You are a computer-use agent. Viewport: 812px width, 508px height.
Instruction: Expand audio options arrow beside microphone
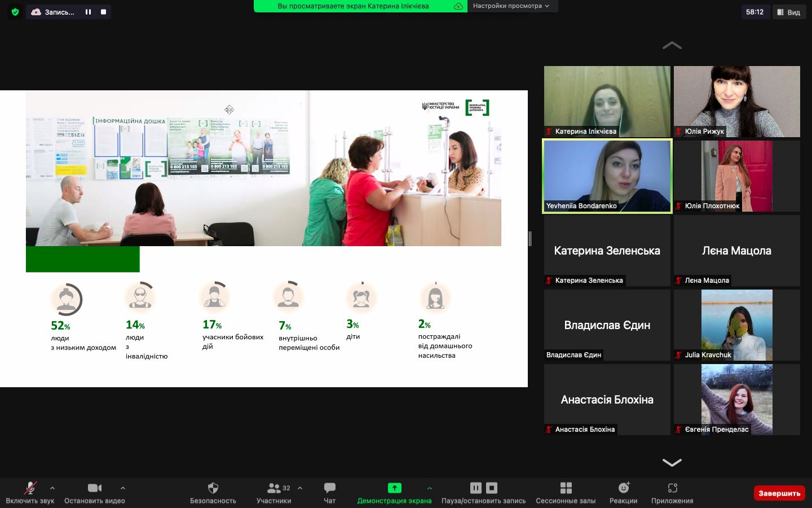(52, 488)
